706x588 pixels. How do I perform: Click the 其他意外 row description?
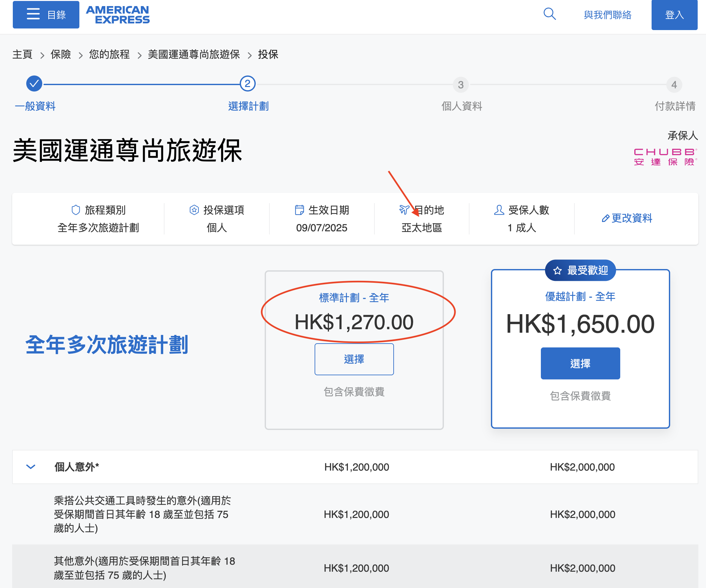coord(145,568)
